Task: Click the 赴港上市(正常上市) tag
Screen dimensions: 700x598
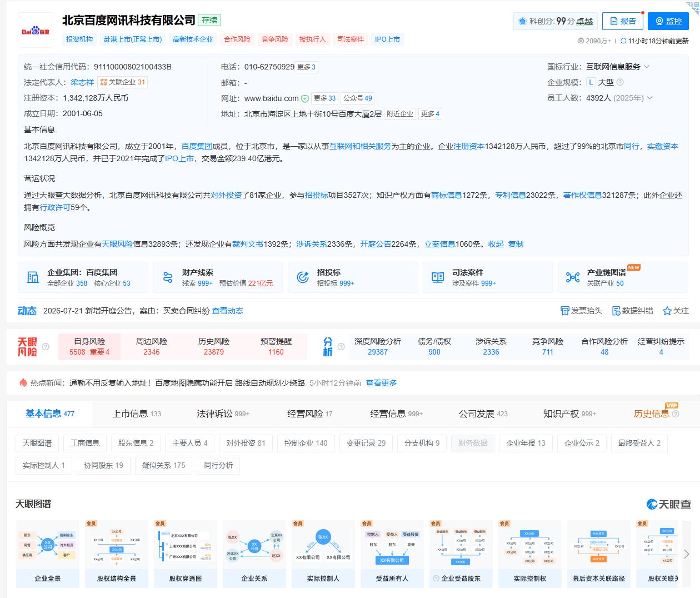Action: point(133,39)
